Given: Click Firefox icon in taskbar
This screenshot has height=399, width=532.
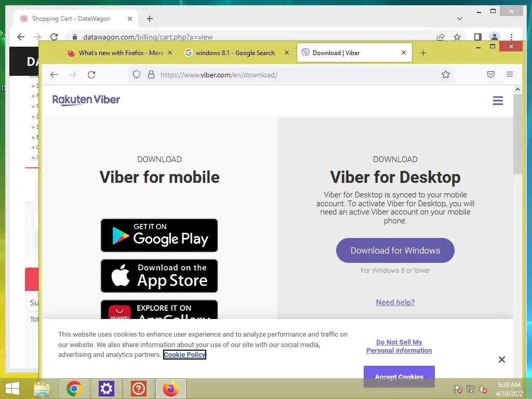Looking at the screenshot, I should coord(170,389).
